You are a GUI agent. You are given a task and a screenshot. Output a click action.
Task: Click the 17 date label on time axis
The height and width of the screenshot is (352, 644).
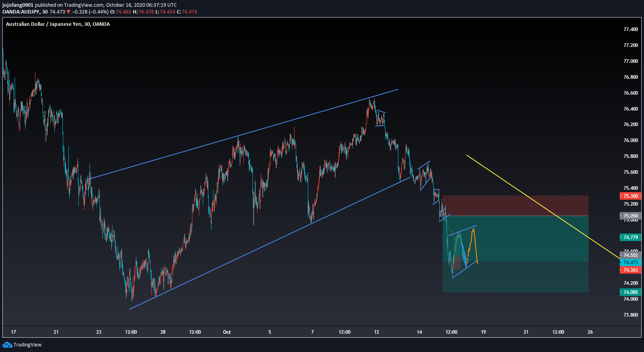14,332
